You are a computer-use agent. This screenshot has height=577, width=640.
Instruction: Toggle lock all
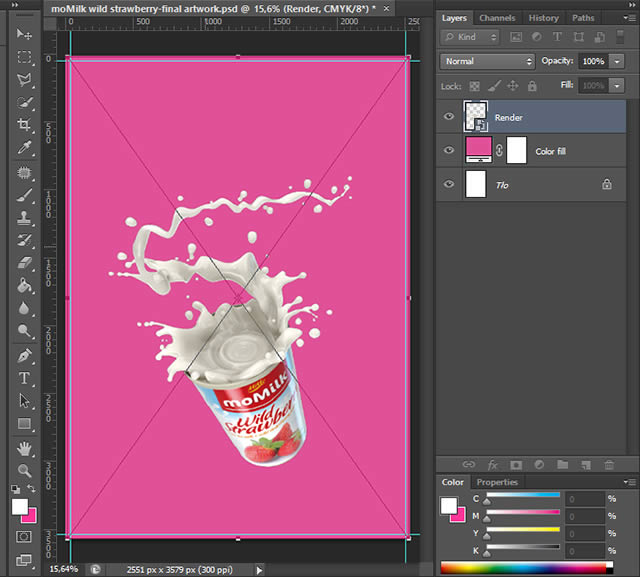click(532, 86)
